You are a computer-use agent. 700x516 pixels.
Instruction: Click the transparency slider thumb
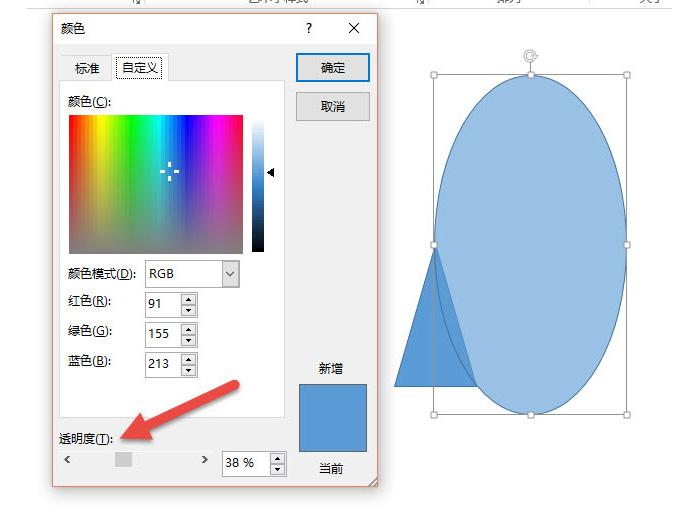[123, 460]
